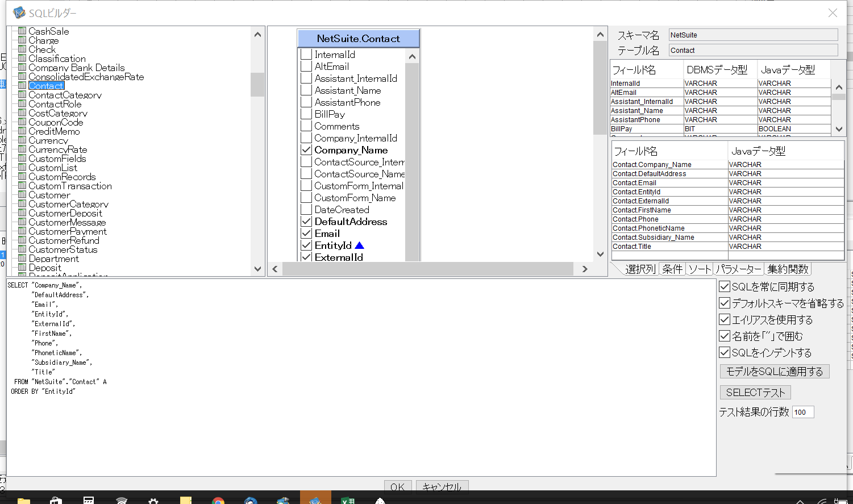Click the table icon beside CreditMemo
This screenshot has height=504, width=853.
coord(22,131)
